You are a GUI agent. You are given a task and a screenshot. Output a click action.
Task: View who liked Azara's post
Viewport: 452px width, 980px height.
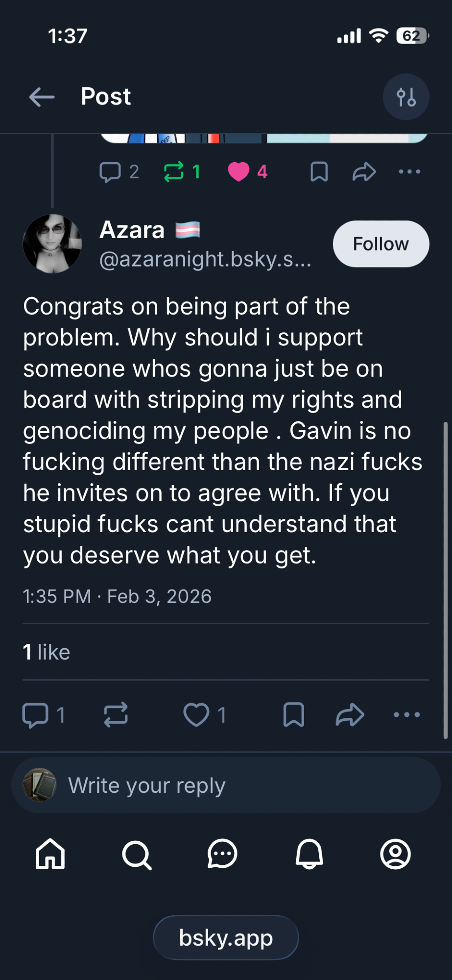click(47, 652)
